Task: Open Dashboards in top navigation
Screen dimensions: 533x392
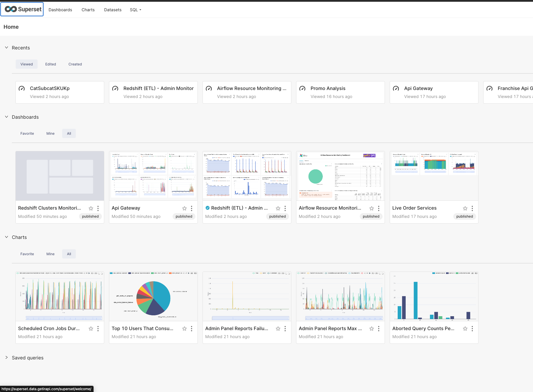Action: point(60,10)
